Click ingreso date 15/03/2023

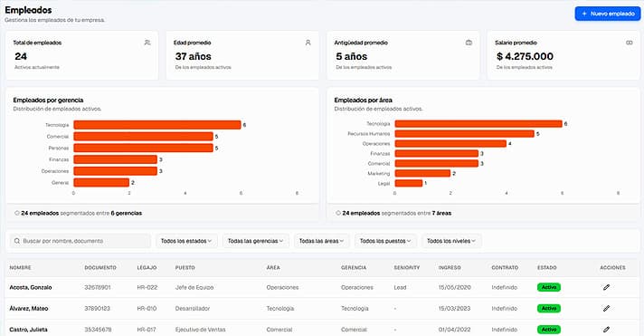pyautogui.click(x=454, y=309)
